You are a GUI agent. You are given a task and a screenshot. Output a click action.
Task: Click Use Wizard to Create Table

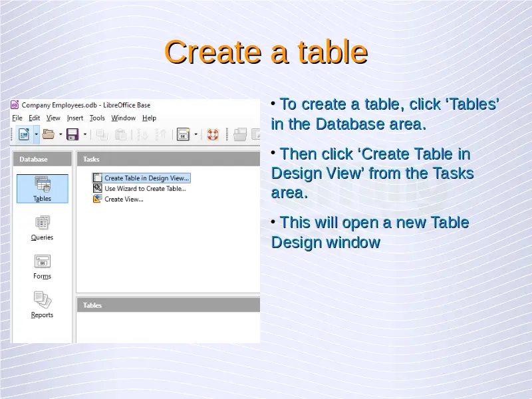coord(140,189)
